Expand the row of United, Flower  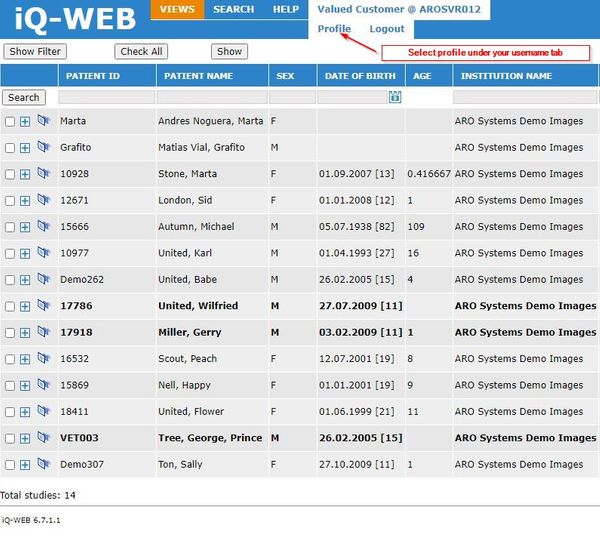(x=25, y=412)
